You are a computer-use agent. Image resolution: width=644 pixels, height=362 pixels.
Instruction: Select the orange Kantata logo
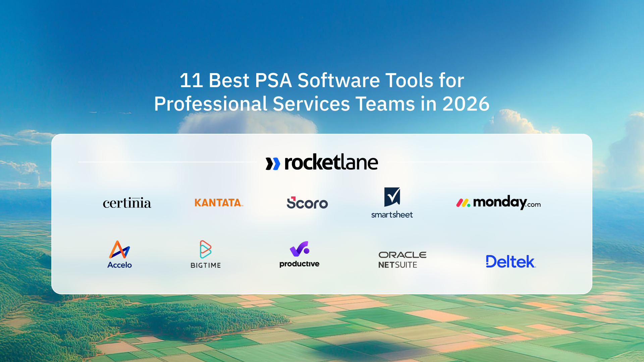pyautogui.click(x=219, y=202)
